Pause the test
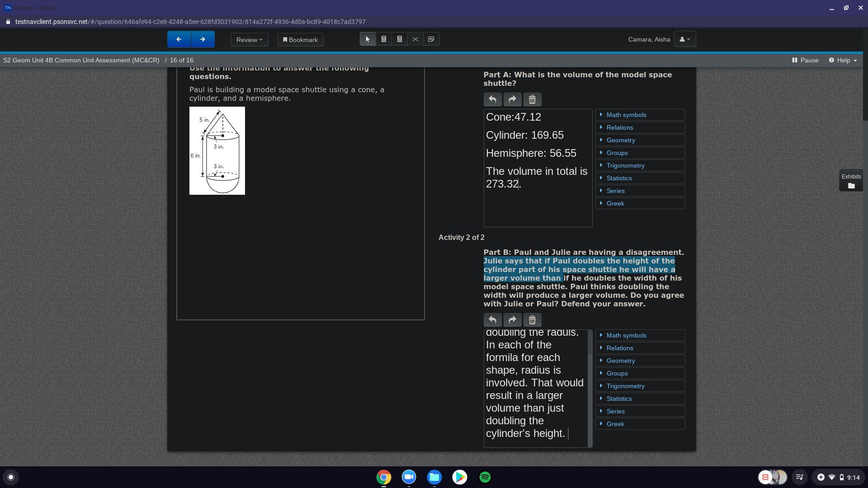This screenshot has width=868, height=488. click(805, 60)
